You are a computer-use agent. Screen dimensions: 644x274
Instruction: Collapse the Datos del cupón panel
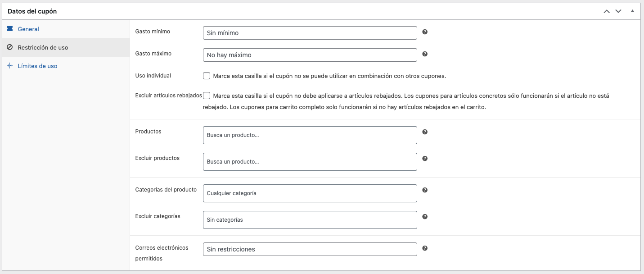click(x=632, y=11)
